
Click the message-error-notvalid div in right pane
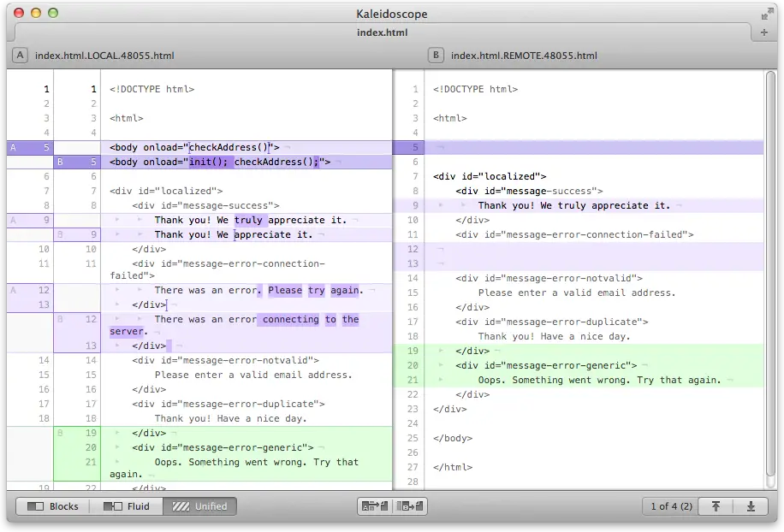[x=549, y=278]
